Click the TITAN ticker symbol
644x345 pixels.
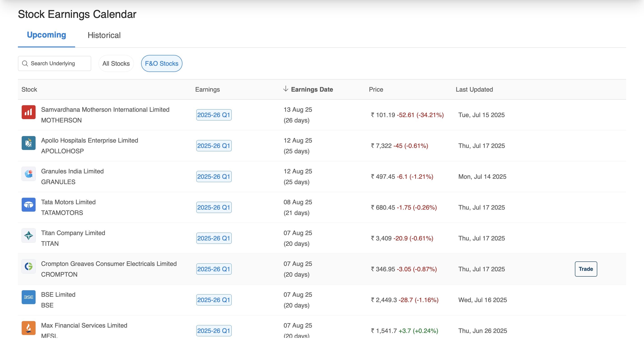point(50,244)
